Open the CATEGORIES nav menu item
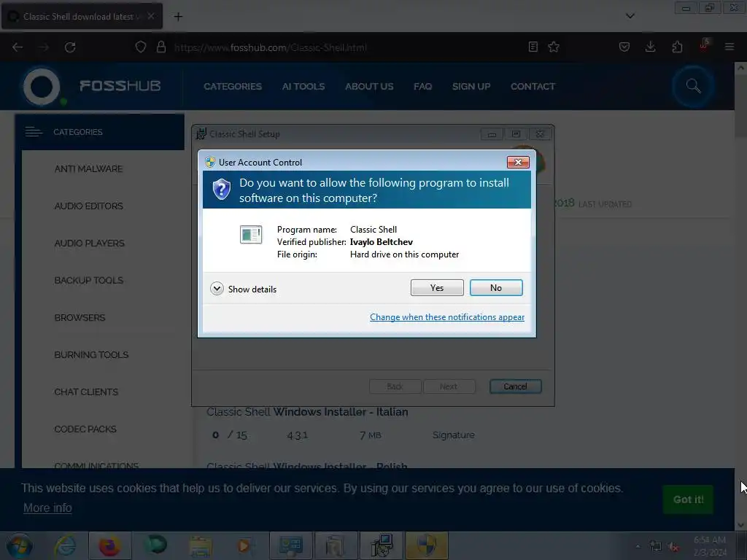747x560 pixels. click(233, 86)
